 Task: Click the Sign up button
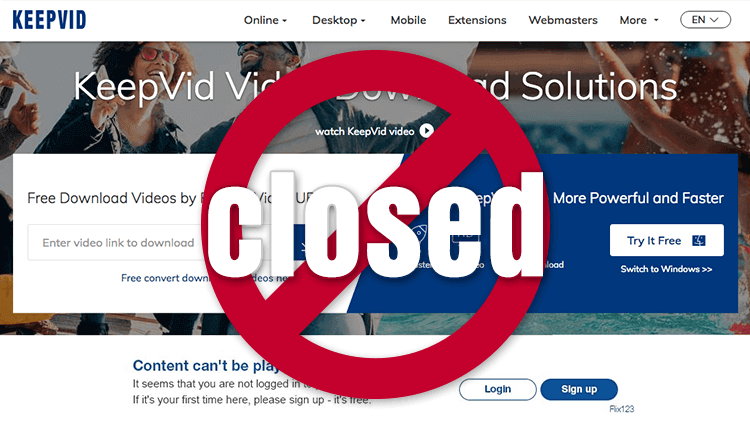coord(579,389)
